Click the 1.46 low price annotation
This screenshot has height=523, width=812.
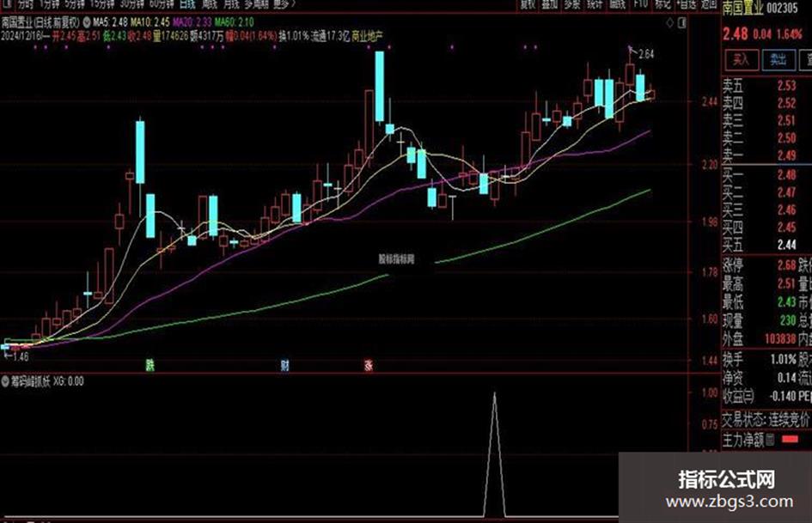(x=21, y=356)
